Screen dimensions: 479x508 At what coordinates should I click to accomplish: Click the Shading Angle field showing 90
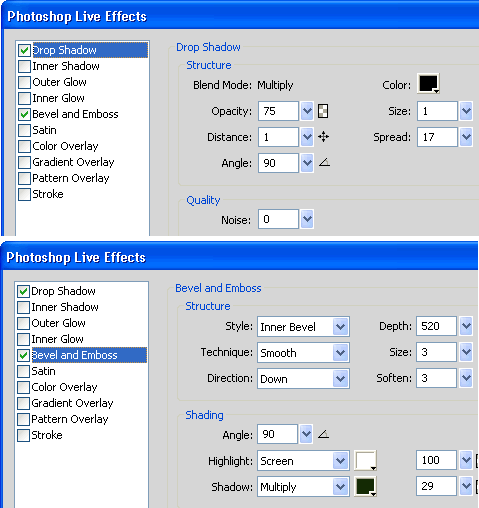277,434
